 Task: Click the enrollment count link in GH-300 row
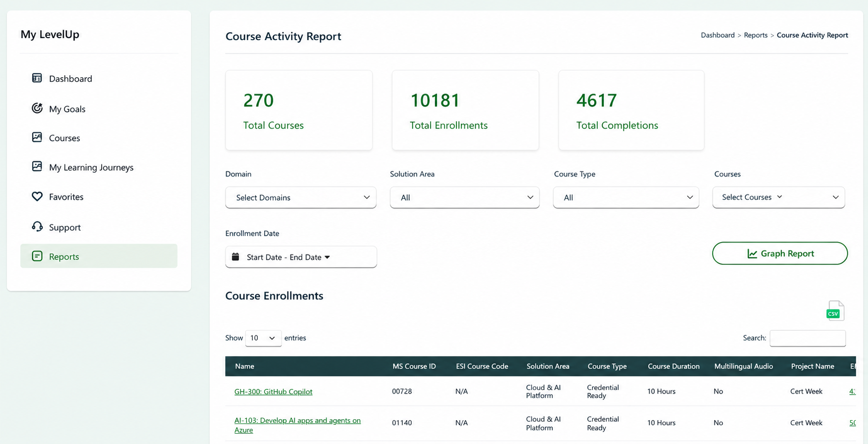852,391
